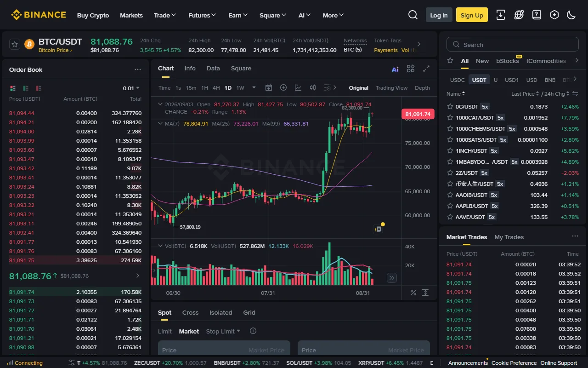Collapse the chart OHLC info chevron

pos(160,104)
